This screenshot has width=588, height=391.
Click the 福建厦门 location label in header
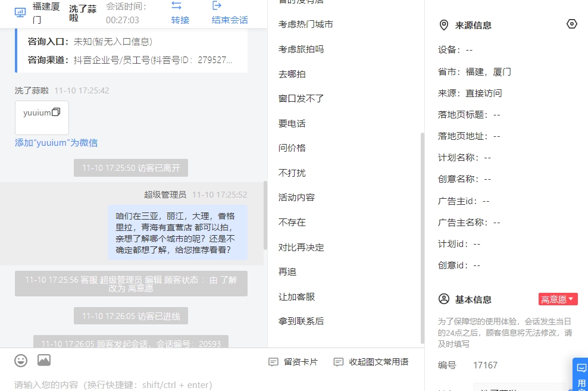pyautogui.click(x=46, y=13)
